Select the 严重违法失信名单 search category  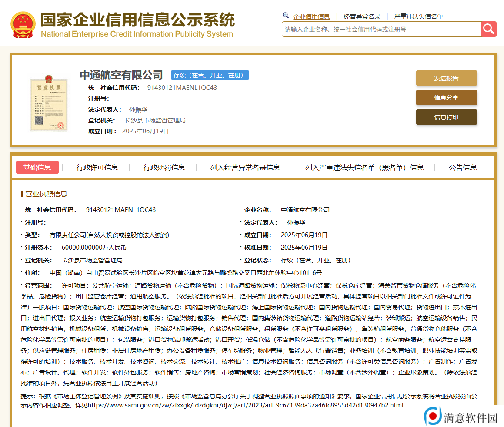[418, 17]
